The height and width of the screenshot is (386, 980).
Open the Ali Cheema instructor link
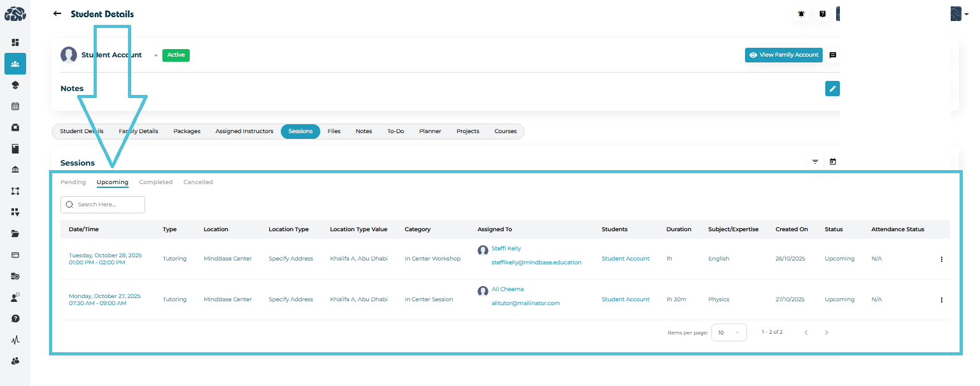pos(508,289)
